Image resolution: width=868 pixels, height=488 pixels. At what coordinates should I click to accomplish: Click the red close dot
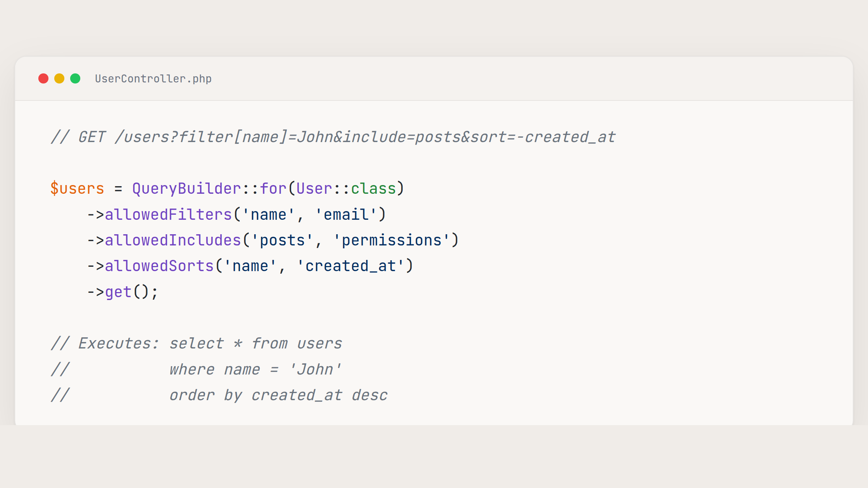click(43, 78)
